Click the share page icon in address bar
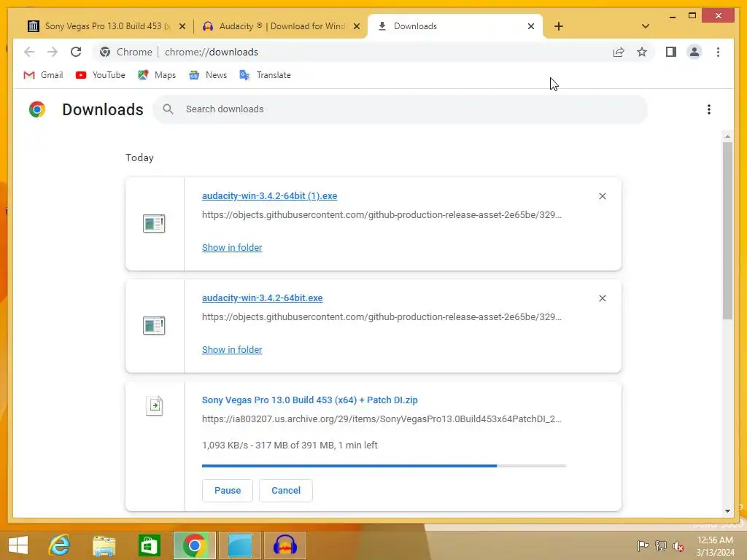 click(x=619, y=52)
